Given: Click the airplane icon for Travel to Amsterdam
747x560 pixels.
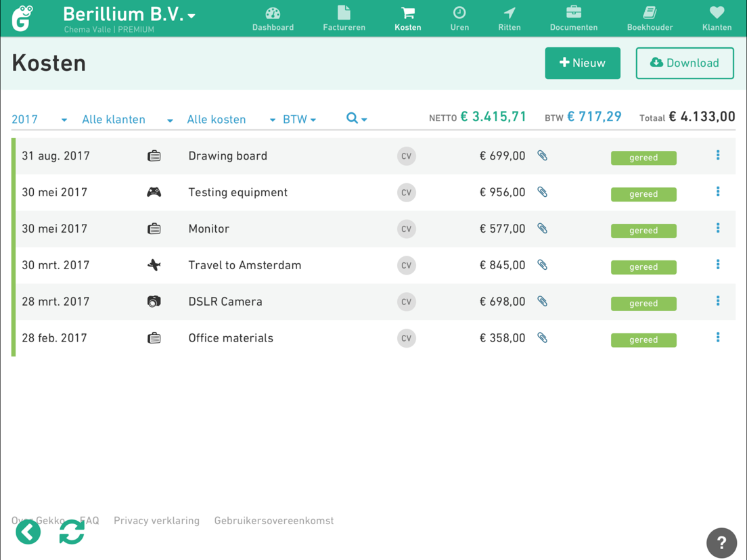Looking at the screenshot, I should pos(154,265).
